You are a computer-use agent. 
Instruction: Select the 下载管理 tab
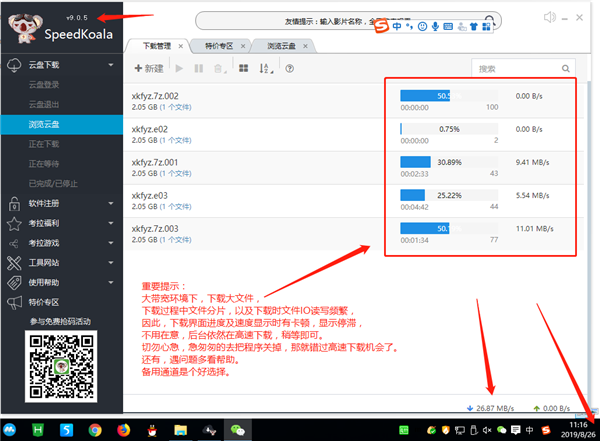click(157, 45)
